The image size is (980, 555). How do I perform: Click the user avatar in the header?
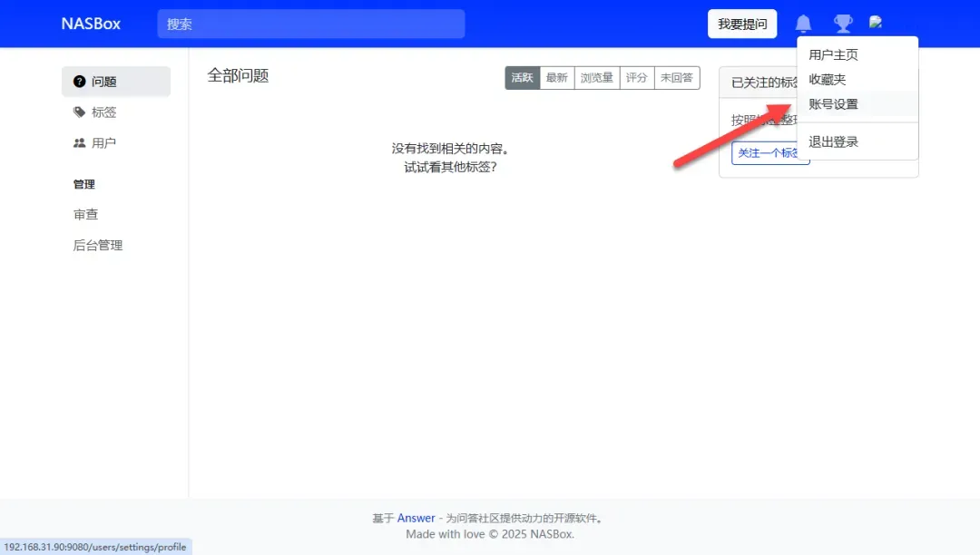point(876,22)
